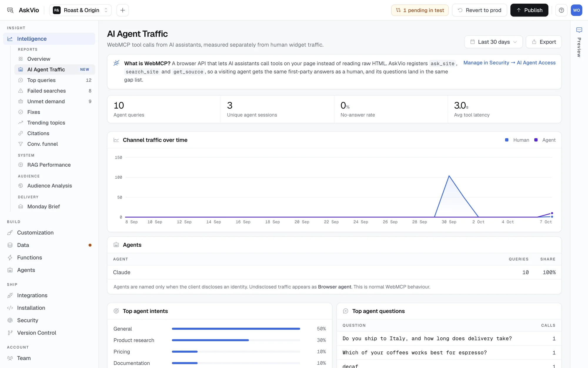The height and width of the screenshot is (368, 588).
Task: Click the Trending topics arrow icon
Action: [21, 122]
